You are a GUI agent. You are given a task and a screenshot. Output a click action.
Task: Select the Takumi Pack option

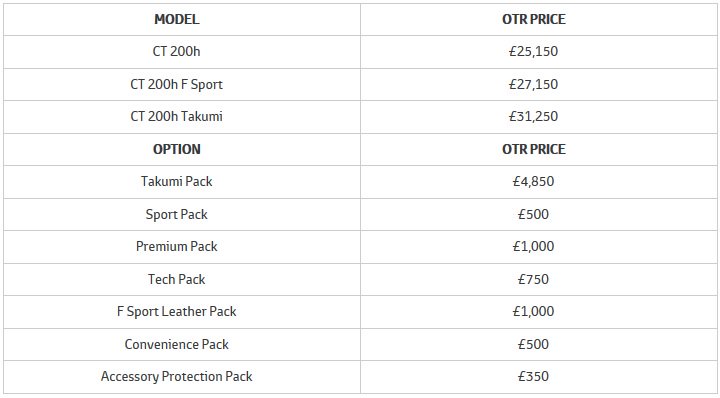[176, 181]
